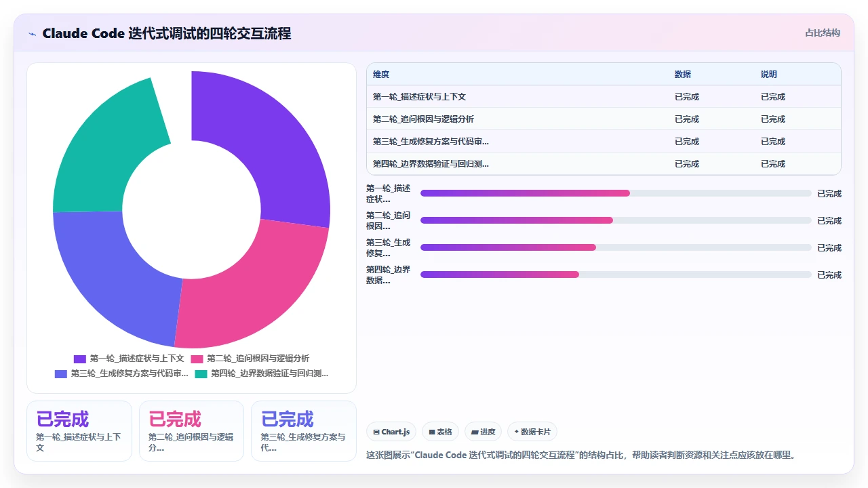The height and width of the screenshot is (488, 868).
Task: Click 已完成 value beside the 第二轮 progress bar
Action: (829, 220)
